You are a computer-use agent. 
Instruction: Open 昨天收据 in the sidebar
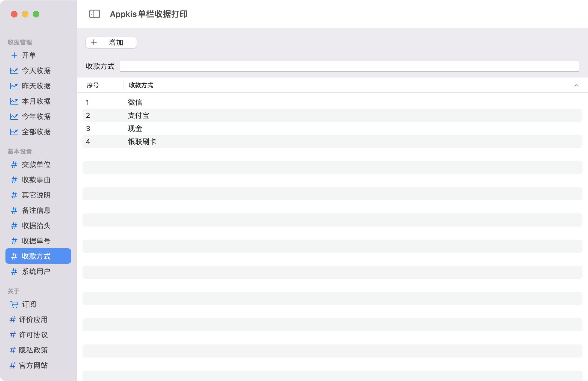(38, 86)
